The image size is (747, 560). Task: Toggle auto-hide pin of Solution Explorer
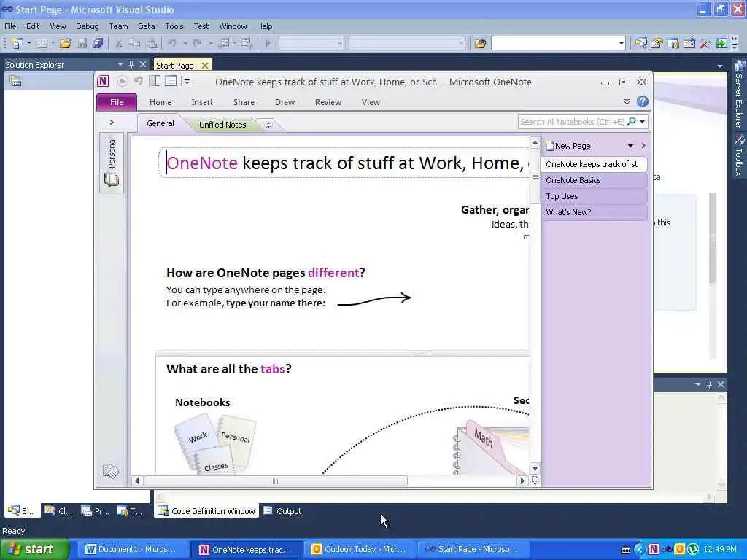tap(132, 64)
